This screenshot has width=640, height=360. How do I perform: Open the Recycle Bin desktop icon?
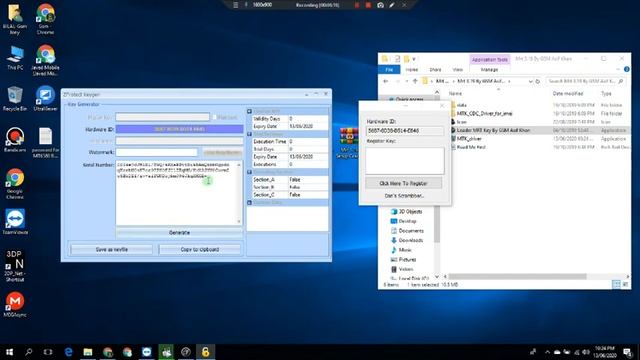point(15,98)
